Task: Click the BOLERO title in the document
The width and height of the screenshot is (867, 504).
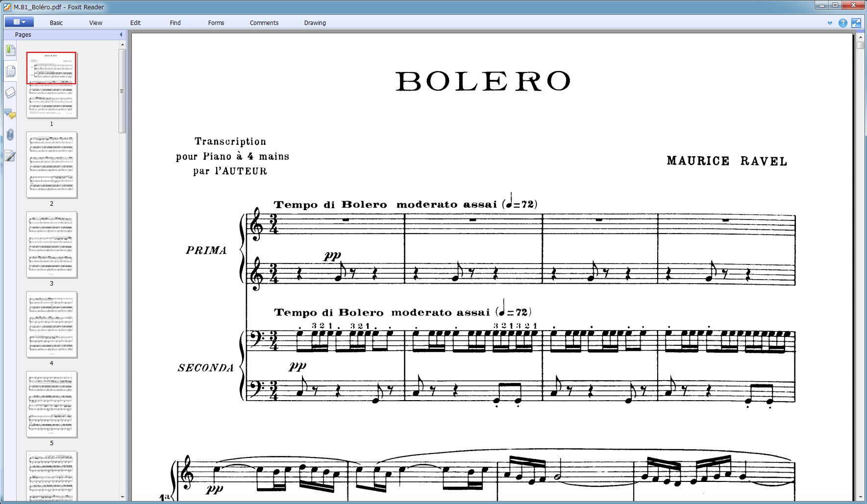Action: [x=483, y=81]
